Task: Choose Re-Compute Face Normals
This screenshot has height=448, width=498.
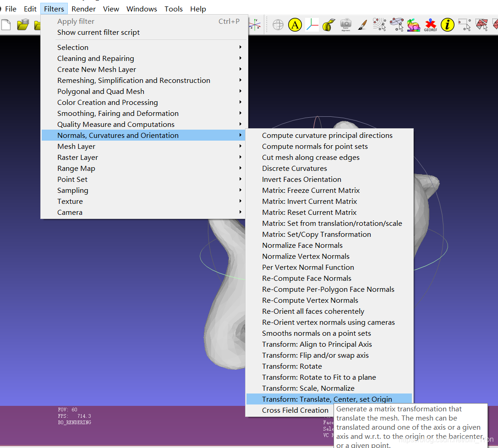Action: click(329, 279)
